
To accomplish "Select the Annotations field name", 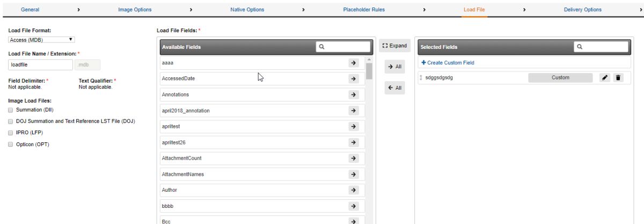I will click(175, 95).
